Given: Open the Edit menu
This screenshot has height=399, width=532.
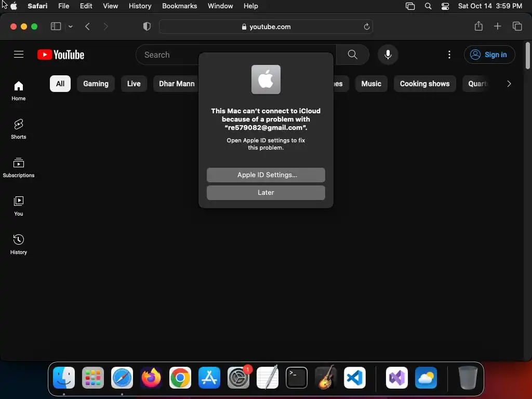Looking at the screenshot, I should click(86, 6).
